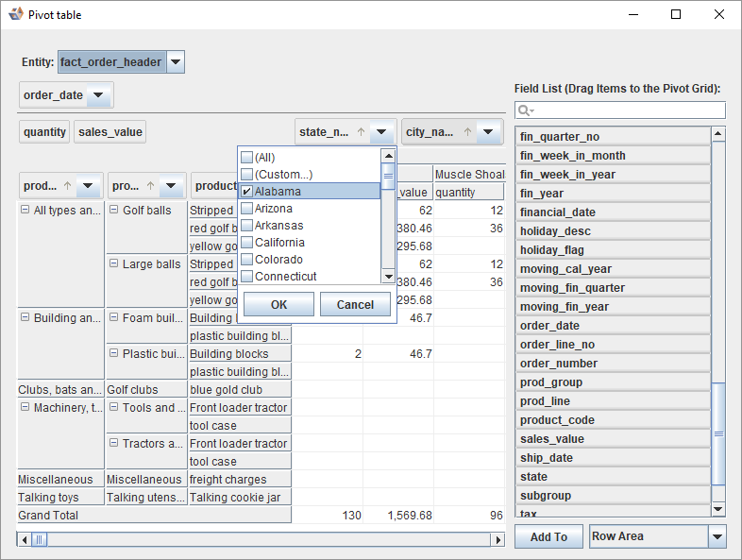Tick the (All) checkbox in filter list
This screenshot has height=560, width=742.
point(247,158)
